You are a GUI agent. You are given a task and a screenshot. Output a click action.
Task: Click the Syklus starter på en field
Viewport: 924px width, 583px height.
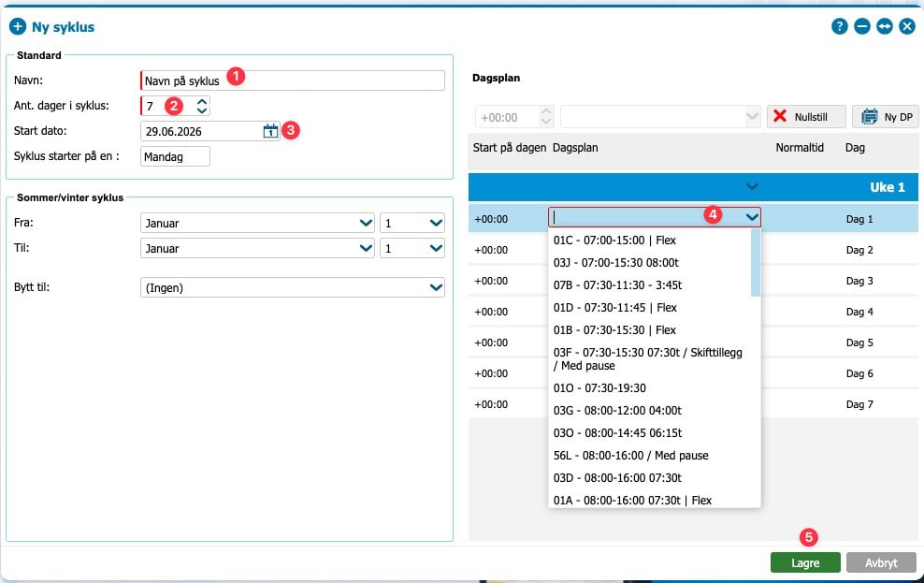[175, 157]
